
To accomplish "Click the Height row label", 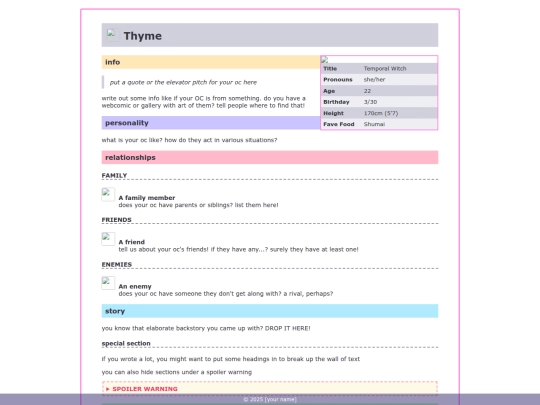I will click(x=333, y=113).
